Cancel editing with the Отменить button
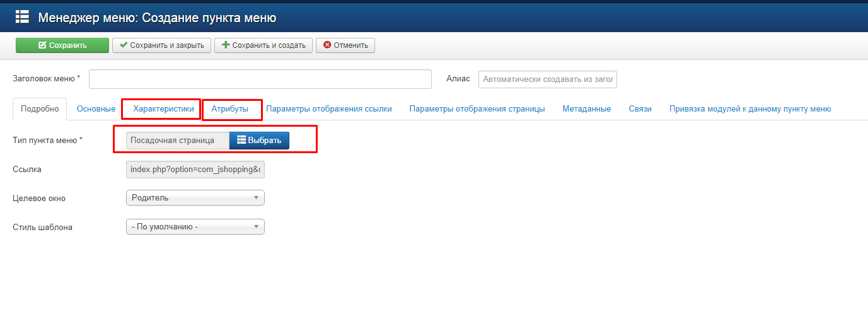The width and height of the screenshot is (868, 324). tap(345, 45)
